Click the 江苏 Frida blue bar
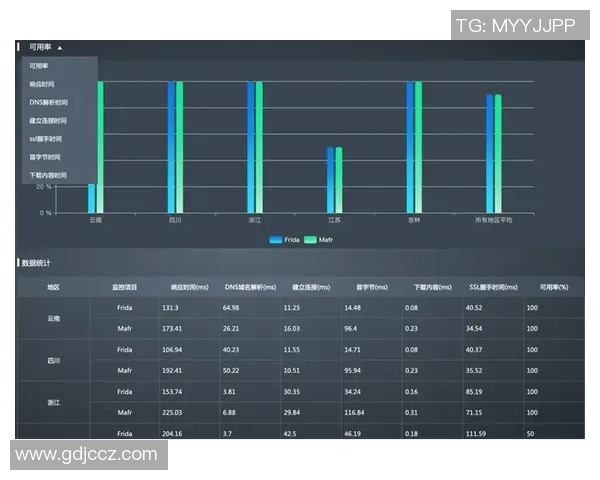The height and width of the screenshot is (480, 600). click(x=330, y=180)
